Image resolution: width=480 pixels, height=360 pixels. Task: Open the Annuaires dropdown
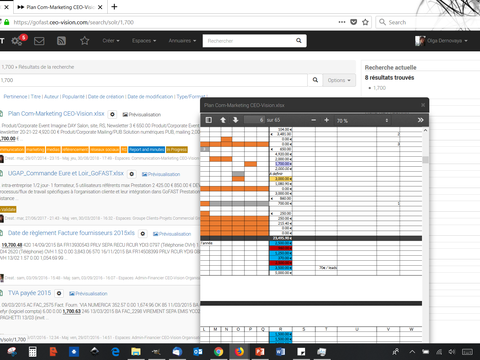(182, 41)
